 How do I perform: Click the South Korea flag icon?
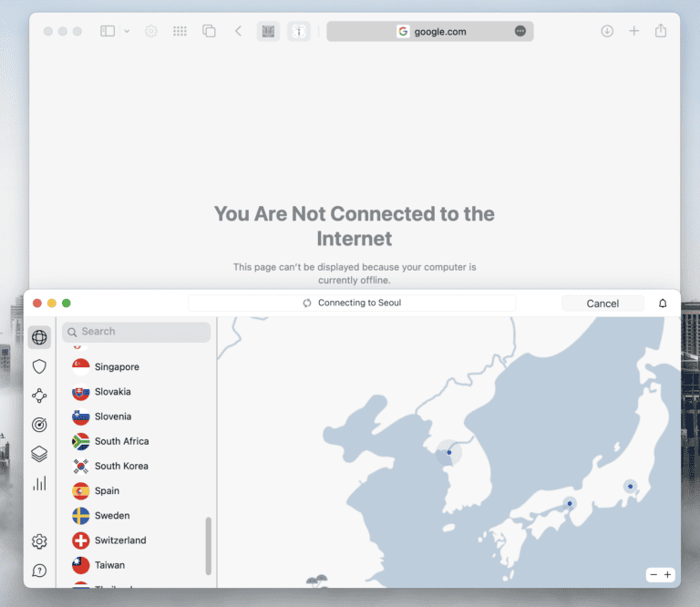click(81, 466)
